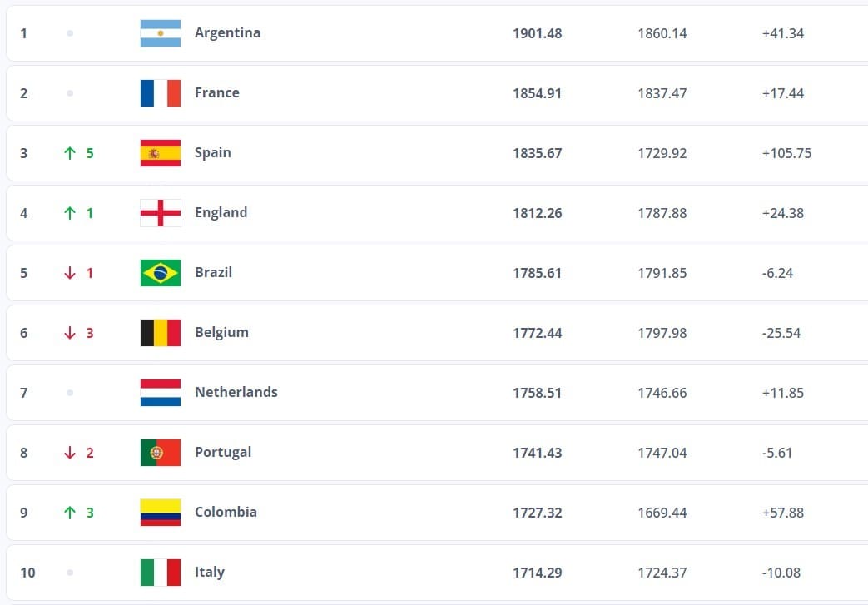Click the England flag icon
The height and width of the screenshot is (605, 868).
click(161, 213)
